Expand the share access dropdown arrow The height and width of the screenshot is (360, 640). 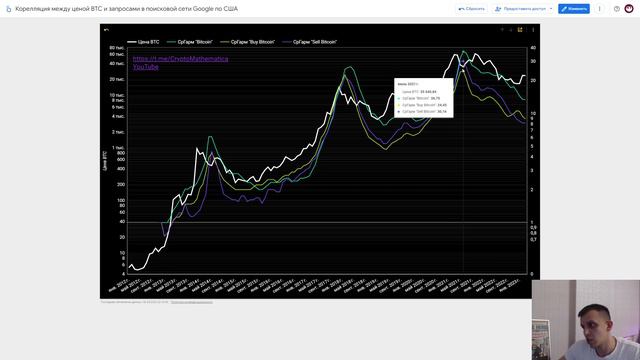(x=551, y=9)
